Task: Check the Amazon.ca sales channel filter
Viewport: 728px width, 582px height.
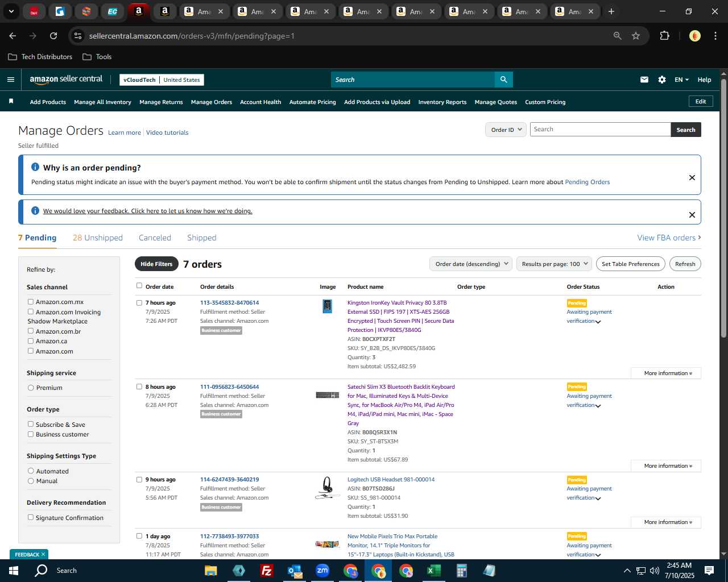Action: pos(31,341)
